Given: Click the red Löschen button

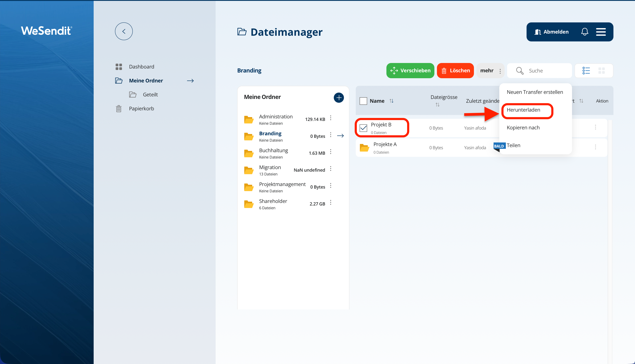Looking at the screenshot, I should tap(455, 71).
